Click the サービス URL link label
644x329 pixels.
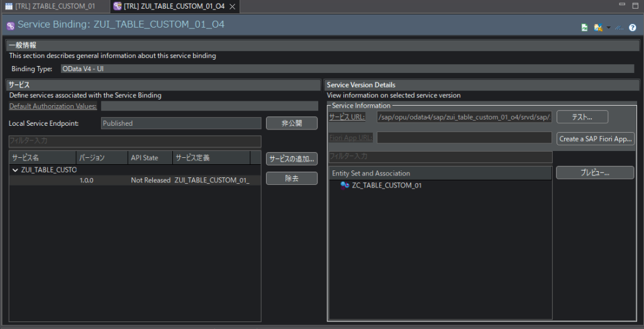coord(347,117)
